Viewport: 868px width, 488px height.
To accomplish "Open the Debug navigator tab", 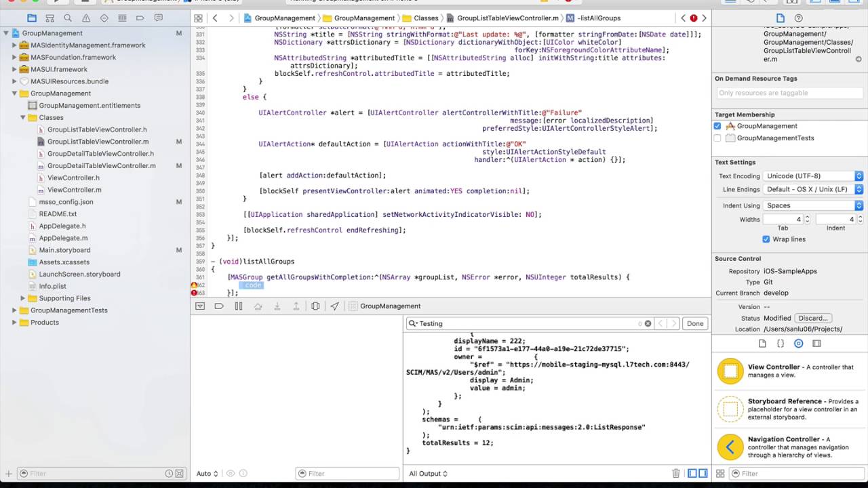I will click(122, 18).
